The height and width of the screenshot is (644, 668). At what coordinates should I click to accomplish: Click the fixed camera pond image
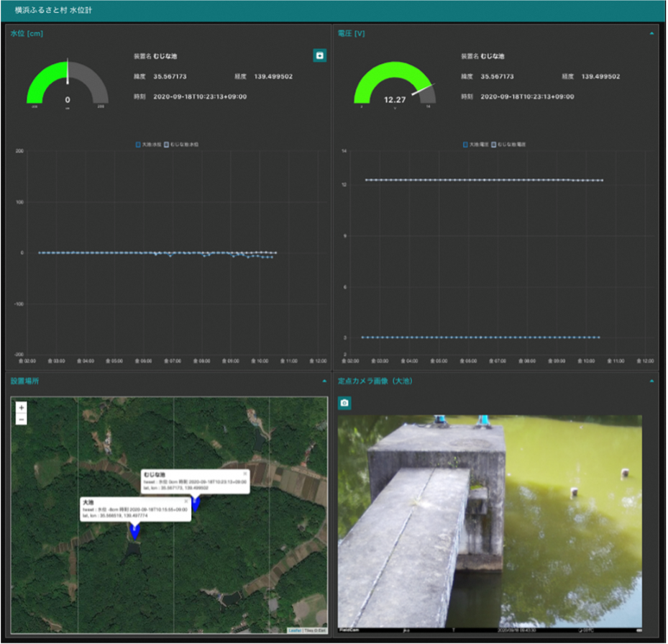point(490,523)
